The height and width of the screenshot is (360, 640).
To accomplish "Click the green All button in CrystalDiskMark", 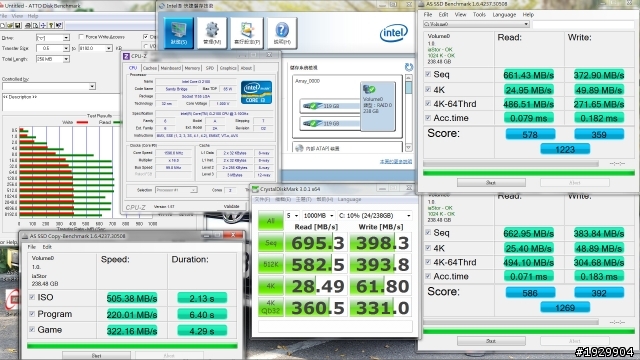I will [271, 221].
